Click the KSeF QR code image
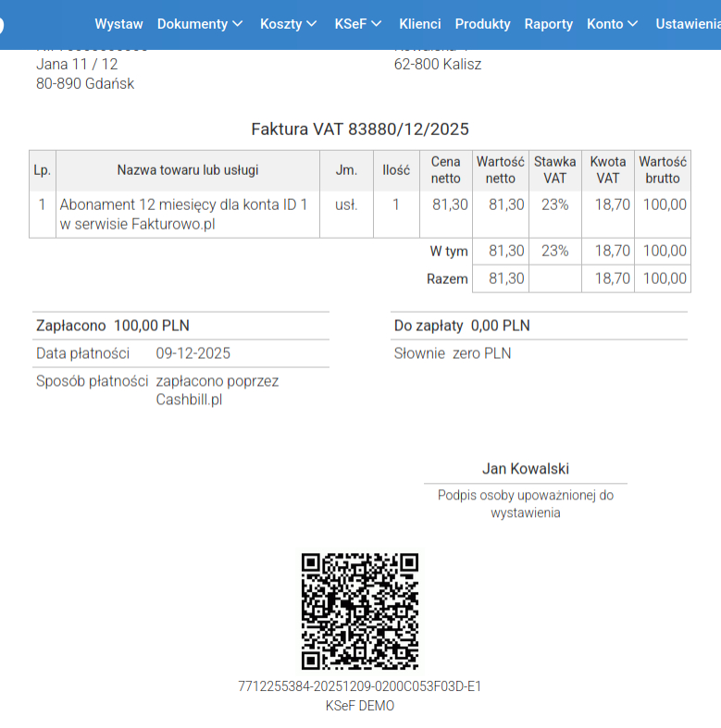 tap(360, 611)
